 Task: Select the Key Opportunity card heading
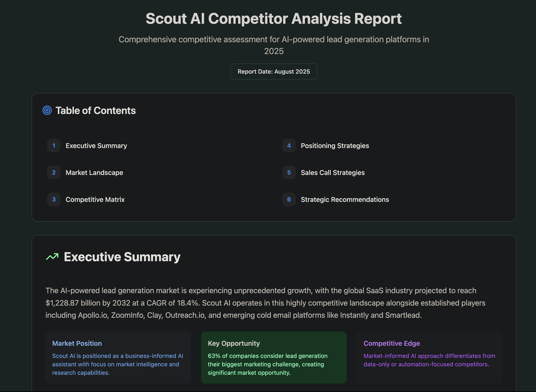(x=234, y=343)
